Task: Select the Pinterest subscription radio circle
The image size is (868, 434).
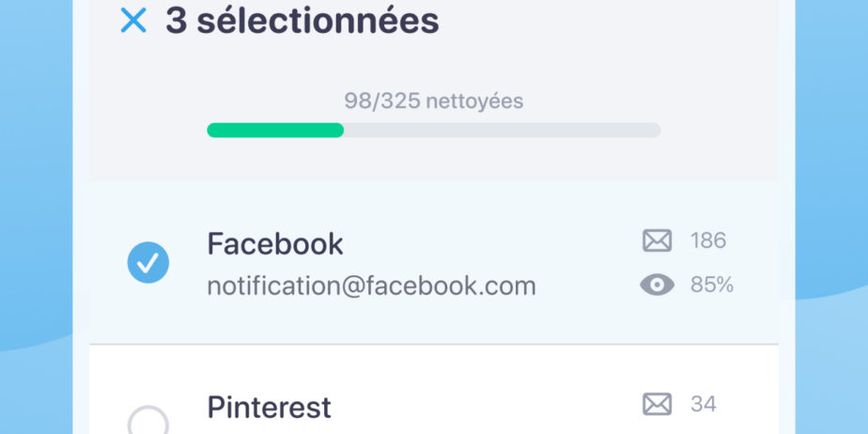Action: 147,421
